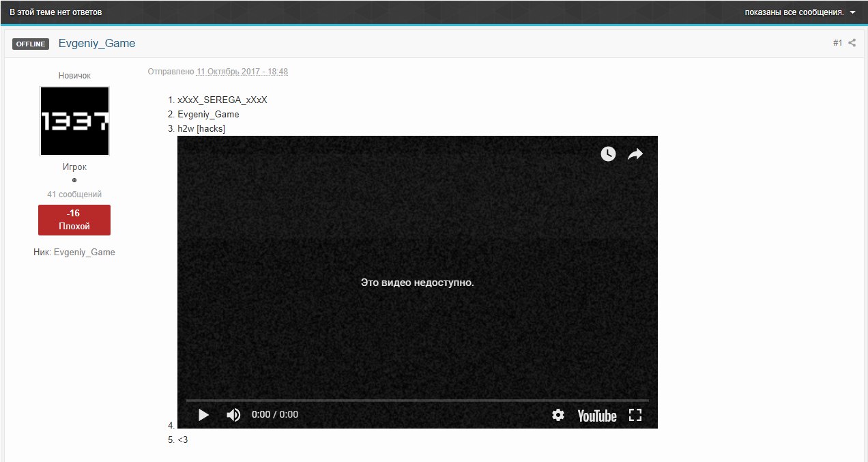Click the YouTube logo in the player
Image resolution: width=868 pixels, height=462 pixels.
(x=596, y=416)
